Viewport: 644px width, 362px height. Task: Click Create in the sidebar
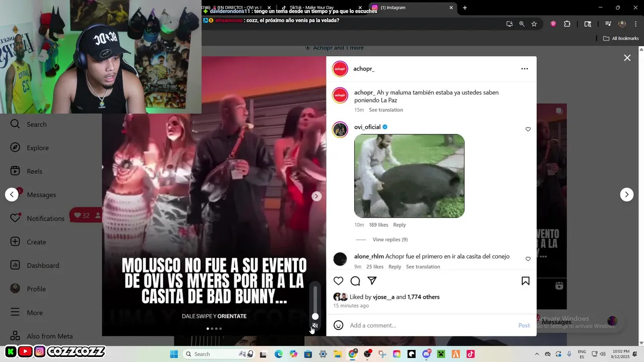coord(28,242)
